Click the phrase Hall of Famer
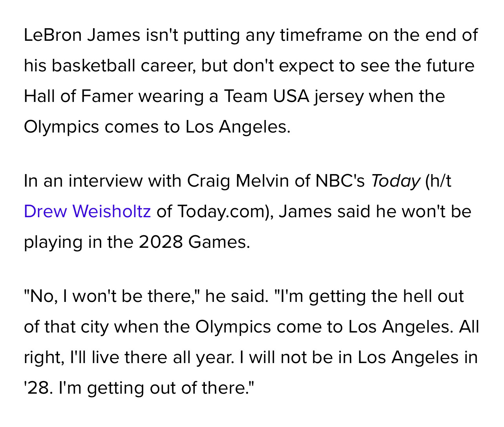This screenshot has height=427, width=504. click(x=79, y=96)
